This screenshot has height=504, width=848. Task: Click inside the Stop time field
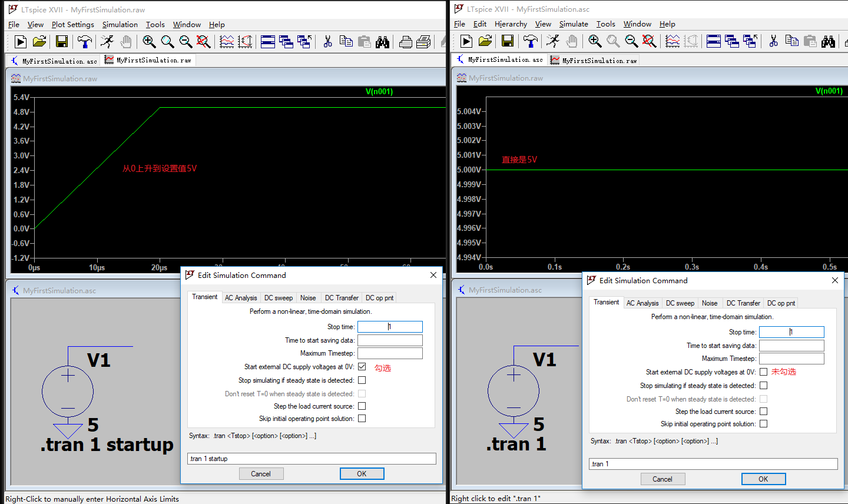click(x=390, y=326)
